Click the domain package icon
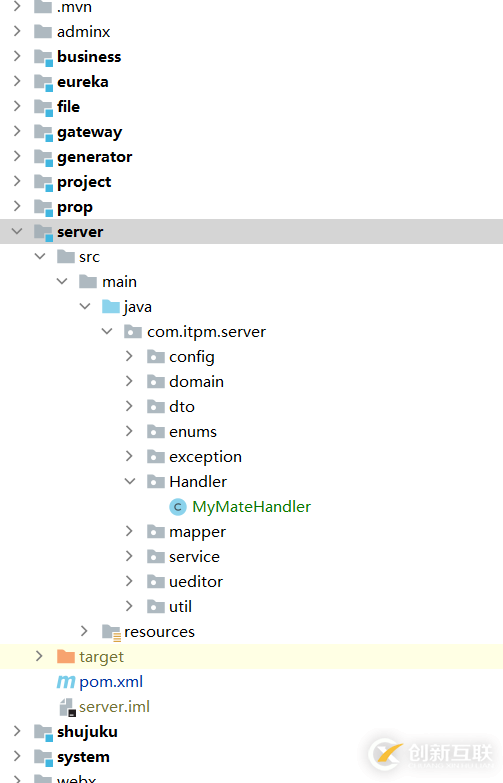 click(x=156, y=382)
